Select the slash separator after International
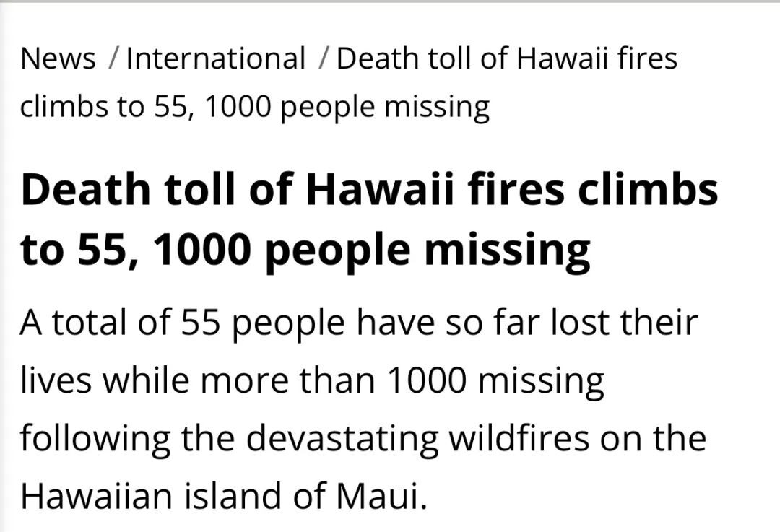 click(x=324, y=59)
